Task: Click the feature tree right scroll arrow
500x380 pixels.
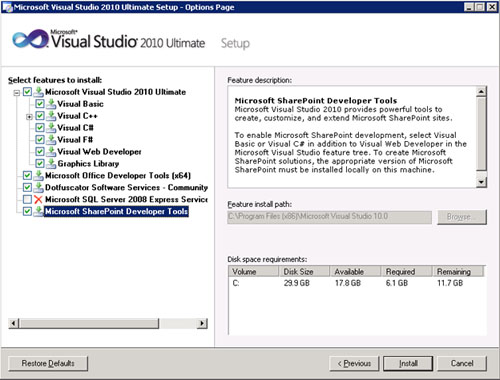Action: [202, 323]
